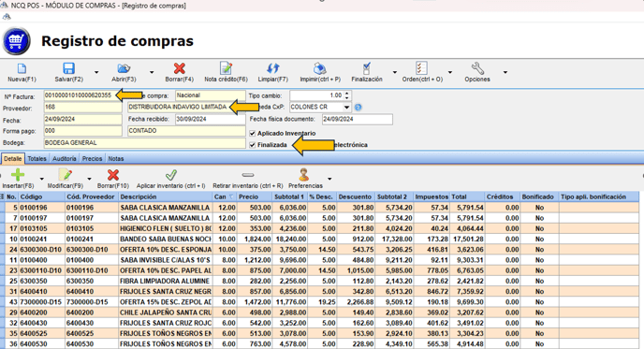
Task: Clear the form with Limpiar(F7)
Action: (272, 73)
